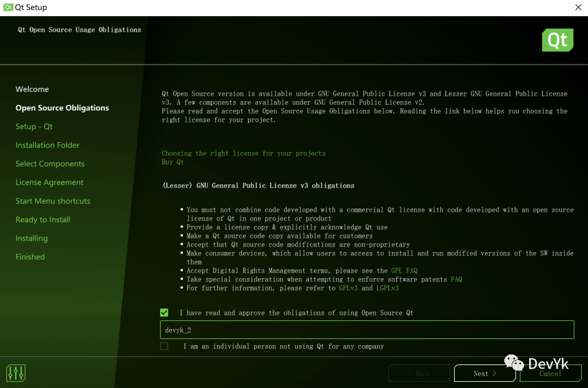Click the Qt logo in the header
This screenshot has height=388, width=588.
(x=557, y=40)
